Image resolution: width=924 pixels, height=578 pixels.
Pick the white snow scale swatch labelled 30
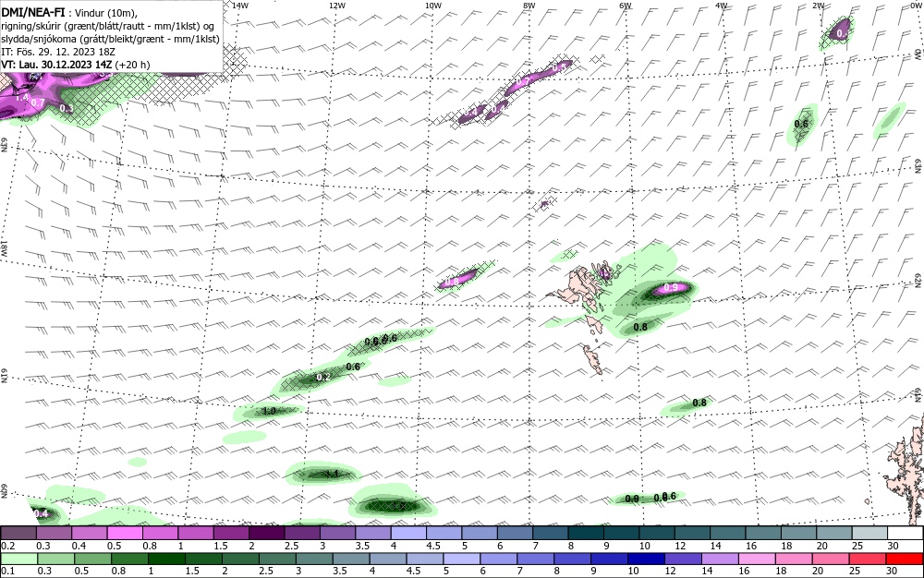(906, 534)
